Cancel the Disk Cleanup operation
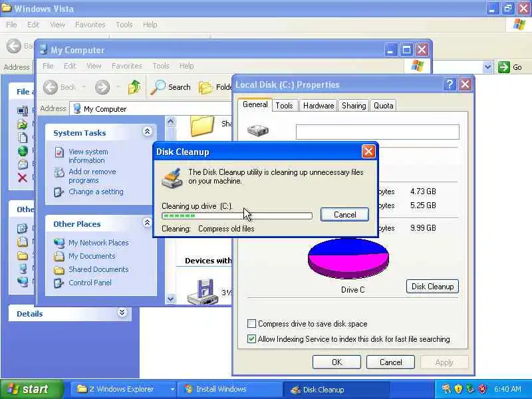 click(x=344, y=214)
